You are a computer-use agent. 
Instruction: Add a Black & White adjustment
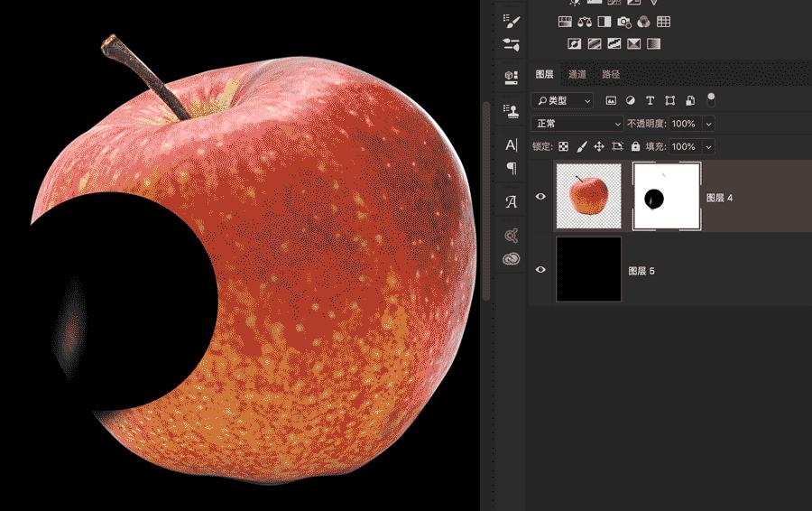(604, 22)
